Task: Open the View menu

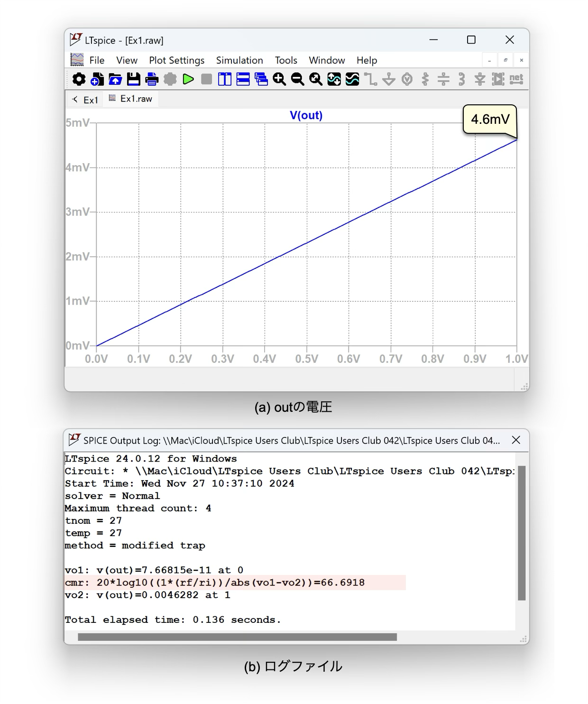Action: 127,60
